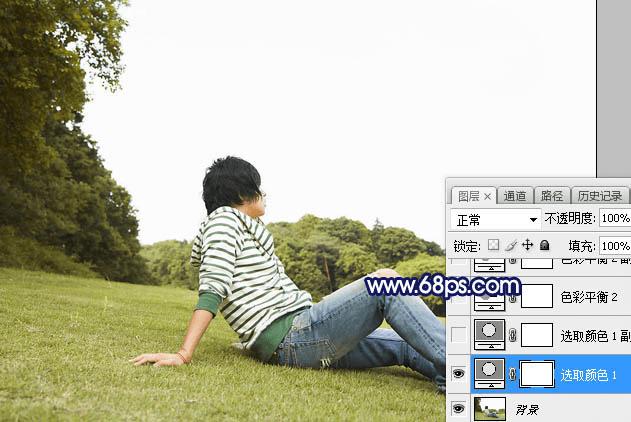
Task: Lock transparent pixels icon
Action: click(x=493, y=245)
